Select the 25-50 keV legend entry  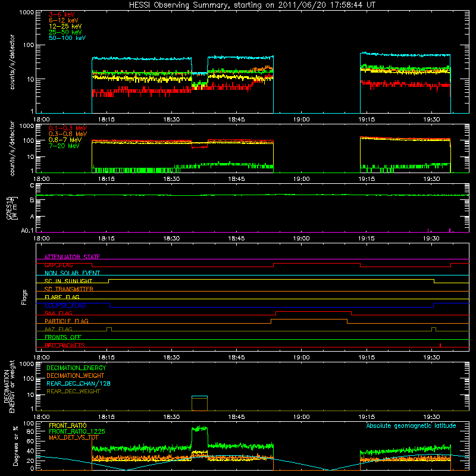tap(65, 32)
